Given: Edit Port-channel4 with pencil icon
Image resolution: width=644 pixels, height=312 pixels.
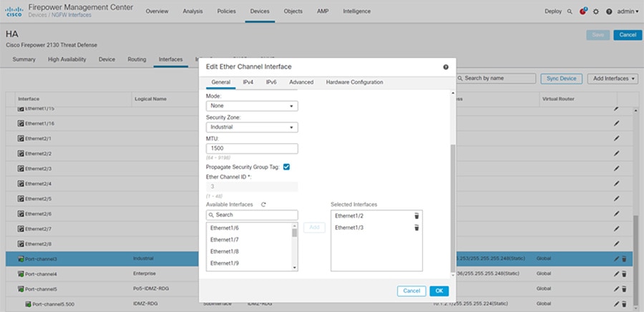Looking at the screenshot, I should pos(617,274).
